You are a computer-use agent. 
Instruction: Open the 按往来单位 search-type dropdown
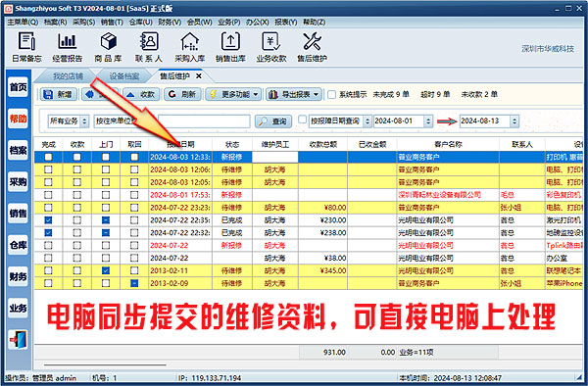pyautogui.click(x=124, y=121)
